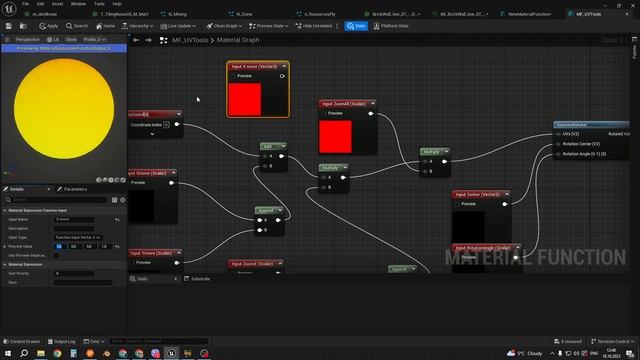Open the Content Drawer

22,342
